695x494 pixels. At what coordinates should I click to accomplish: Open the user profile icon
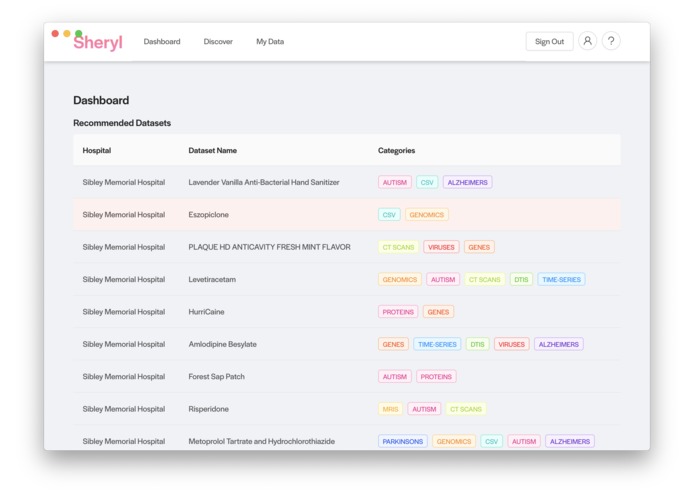tap(587, 41)
